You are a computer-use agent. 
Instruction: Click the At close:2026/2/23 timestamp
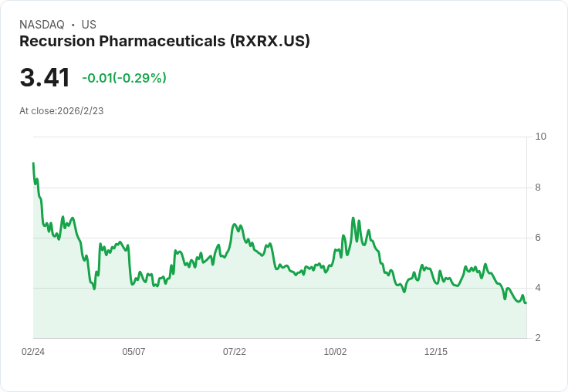pyautogui.click(x=62, y=110)
